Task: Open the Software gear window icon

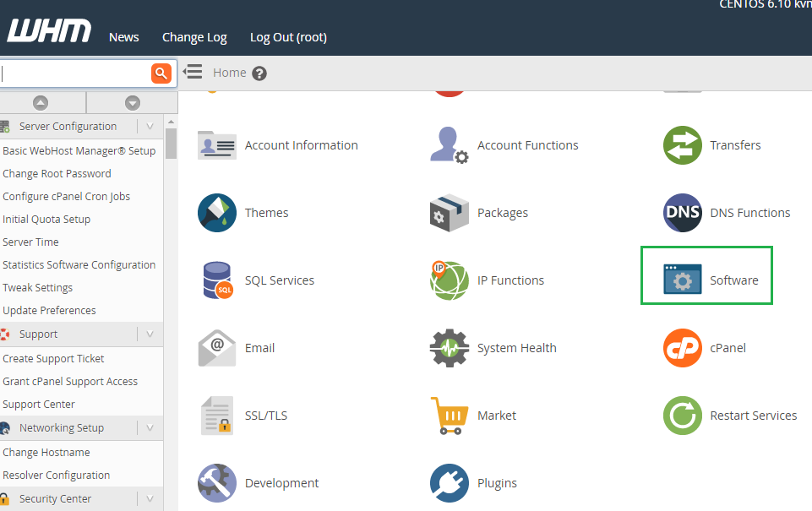Action: pyautogui.click(x=683, y=279)
